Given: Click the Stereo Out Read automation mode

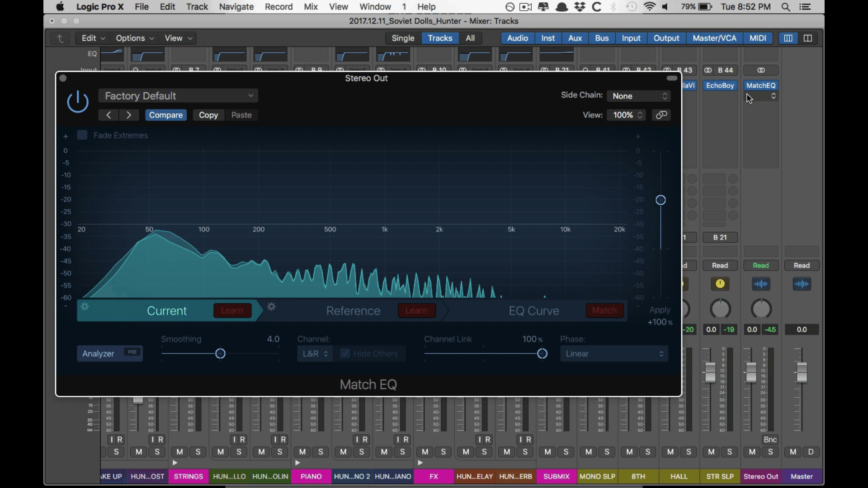Looking at the screenshot, I should 761,265.
